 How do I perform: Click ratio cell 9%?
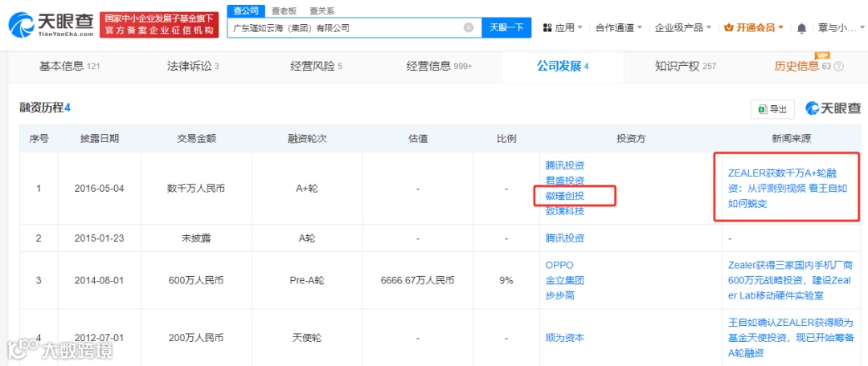[506, 280]
